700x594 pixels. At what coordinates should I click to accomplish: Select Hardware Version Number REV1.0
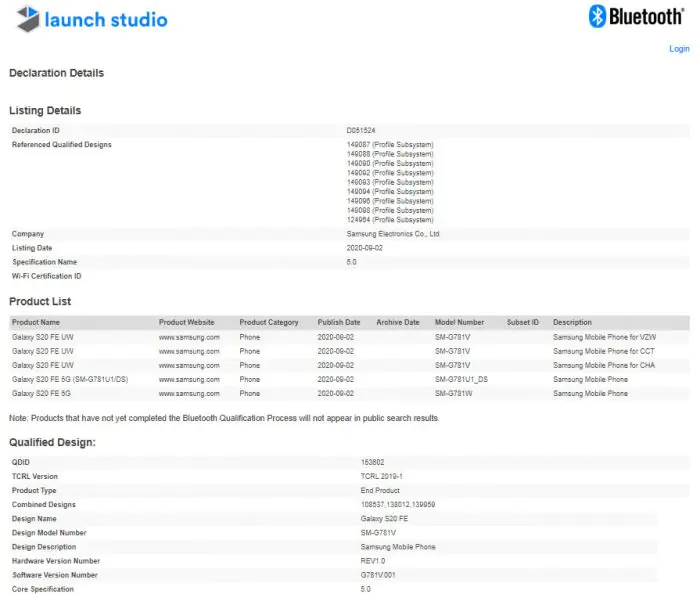tap(373, 561)
